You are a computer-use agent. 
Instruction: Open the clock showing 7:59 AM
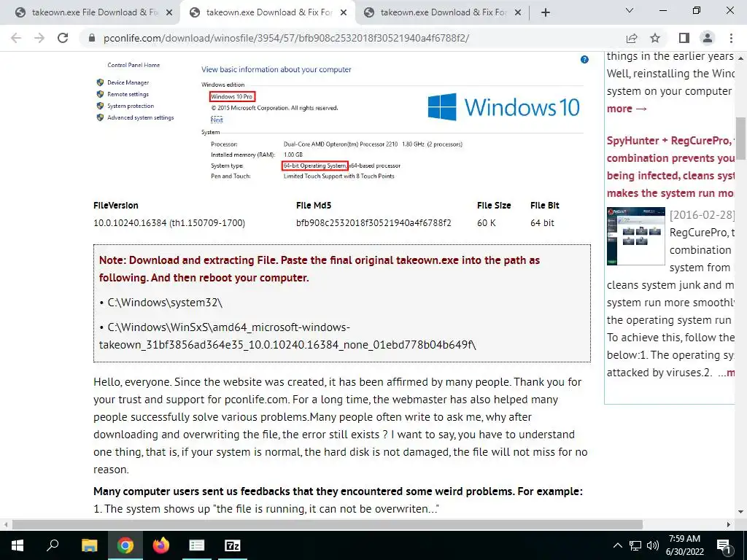[684, 545]
